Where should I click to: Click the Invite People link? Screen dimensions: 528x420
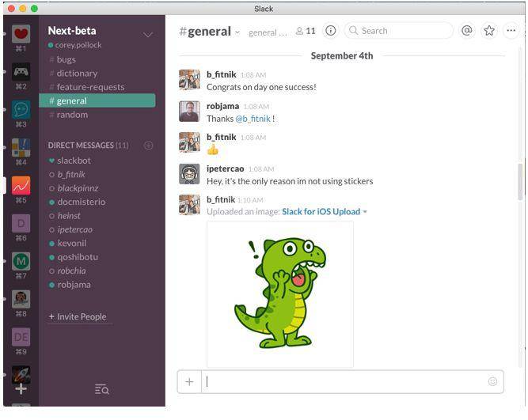(x=78, y=316)
